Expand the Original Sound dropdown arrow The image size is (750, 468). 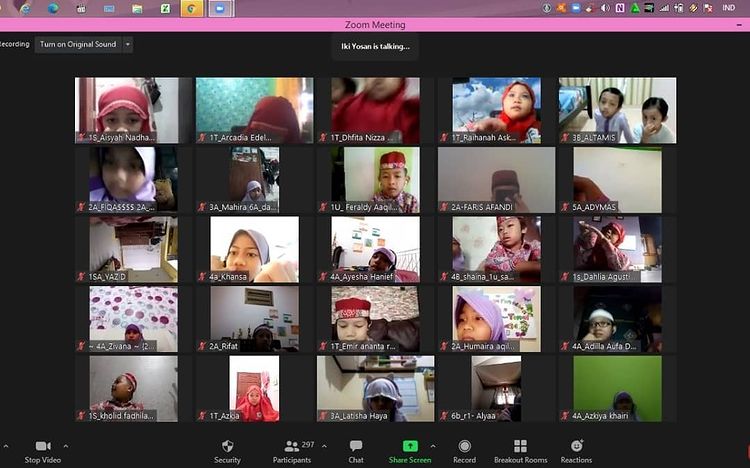point(127,44)
